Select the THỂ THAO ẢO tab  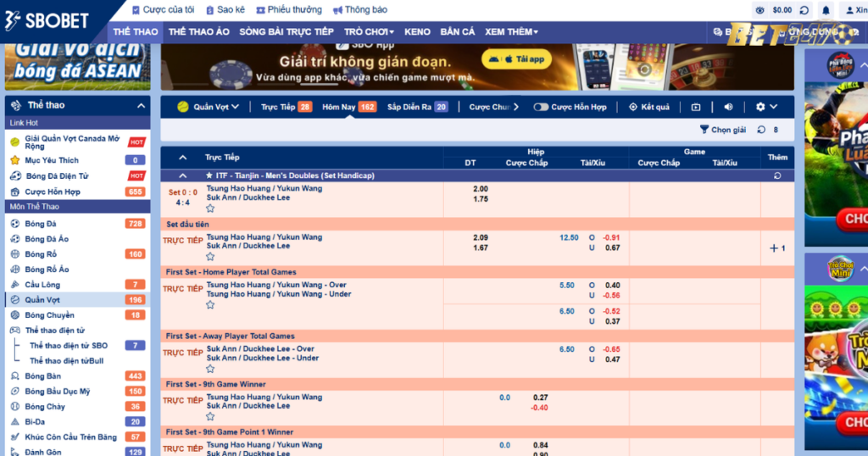point(198,31)
